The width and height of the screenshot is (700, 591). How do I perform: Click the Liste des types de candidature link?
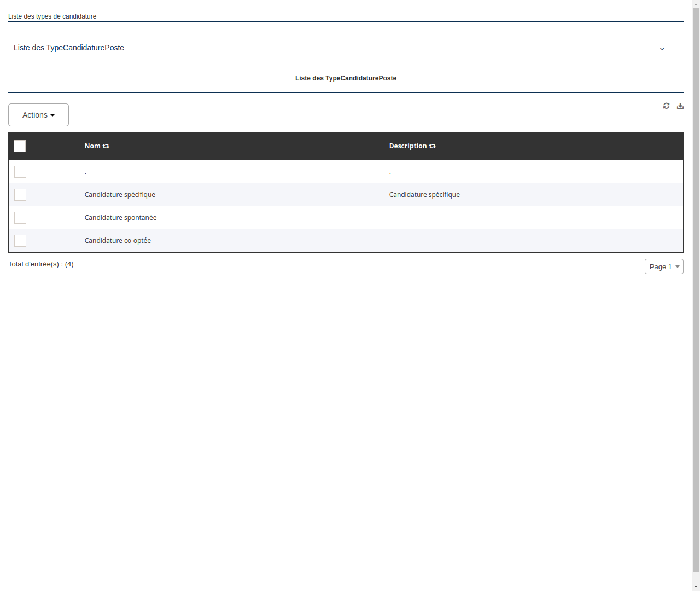click(52, 16)
